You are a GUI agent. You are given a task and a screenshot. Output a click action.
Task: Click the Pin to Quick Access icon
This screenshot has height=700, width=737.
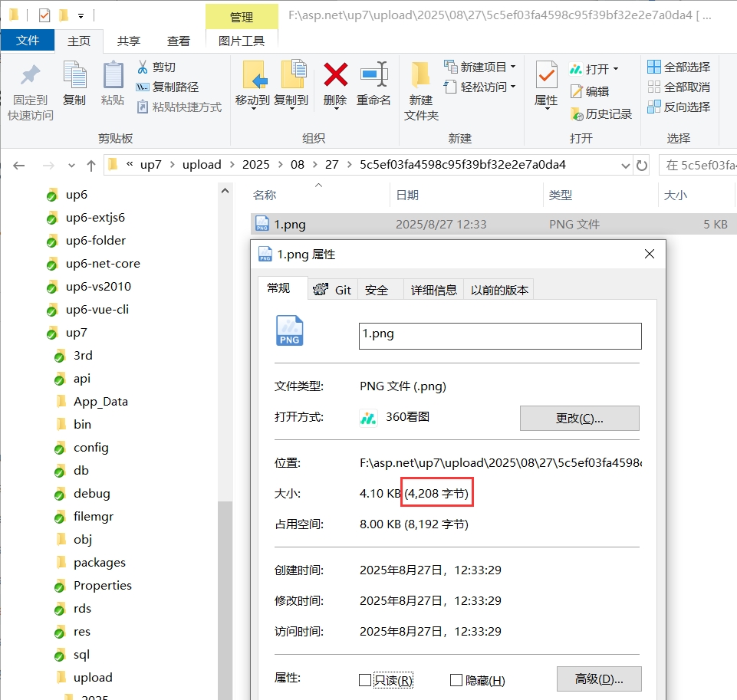pyautogui.click(x=31, y=75)
